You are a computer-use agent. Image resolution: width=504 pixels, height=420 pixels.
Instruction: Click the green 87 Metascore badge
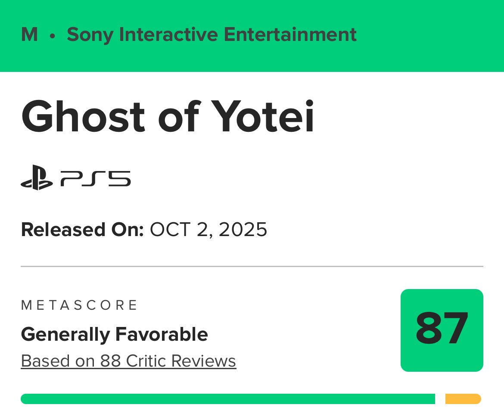click(x=442, y=330)
